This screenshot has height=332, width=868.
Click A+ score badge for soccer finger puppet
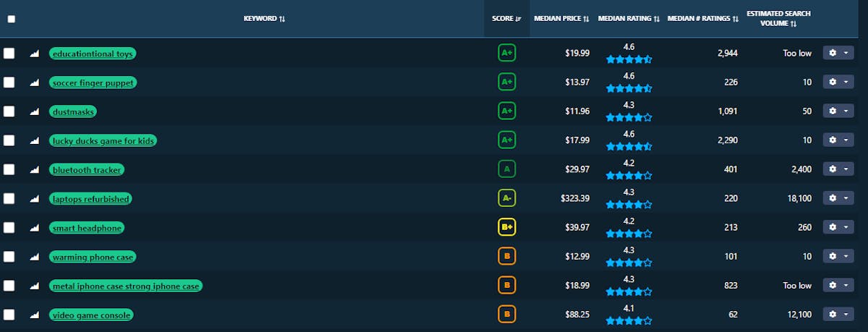click(506, 82)
